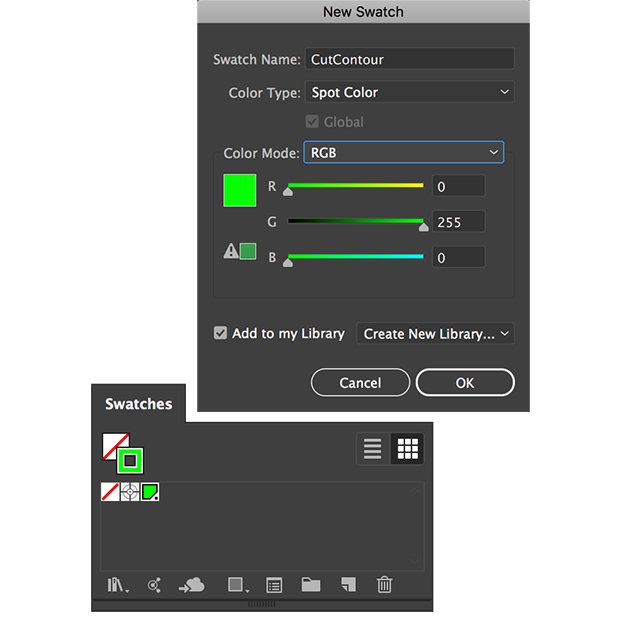Switch Swatches panel to list view

click(x=372, y=449)
